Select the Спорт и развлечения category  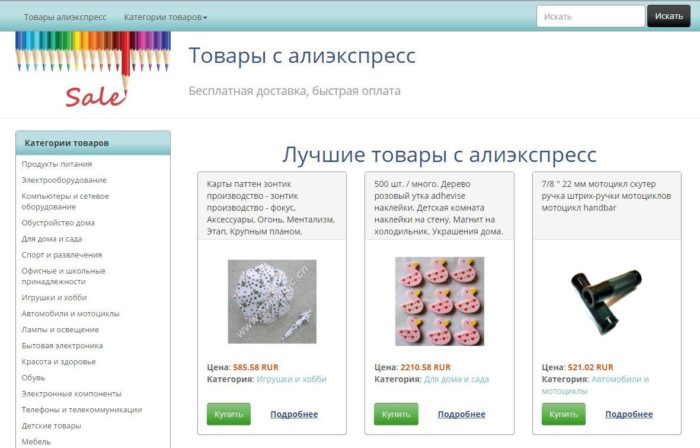click(x=62, y=255)
